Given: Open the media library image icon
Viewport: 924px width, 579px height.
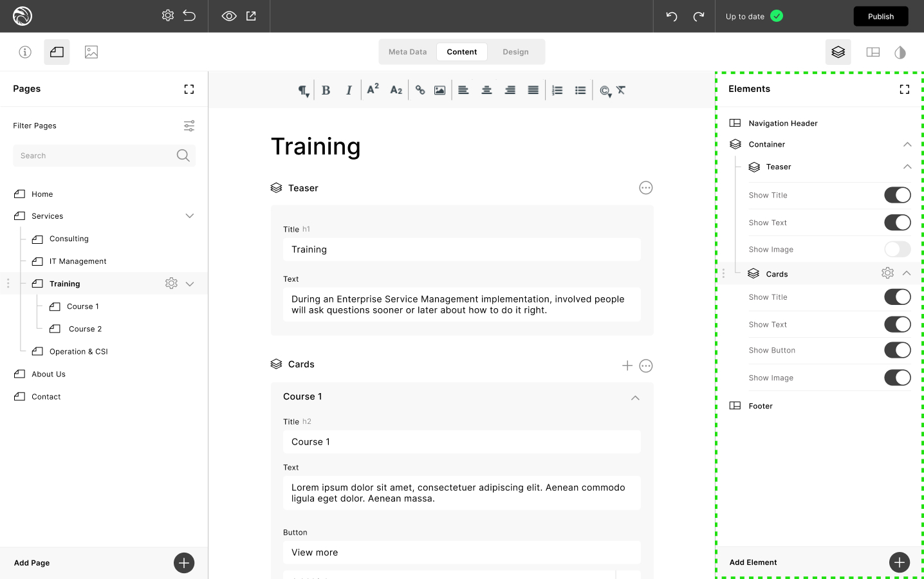Looking at the screenshot, I should tap(91, 52).
